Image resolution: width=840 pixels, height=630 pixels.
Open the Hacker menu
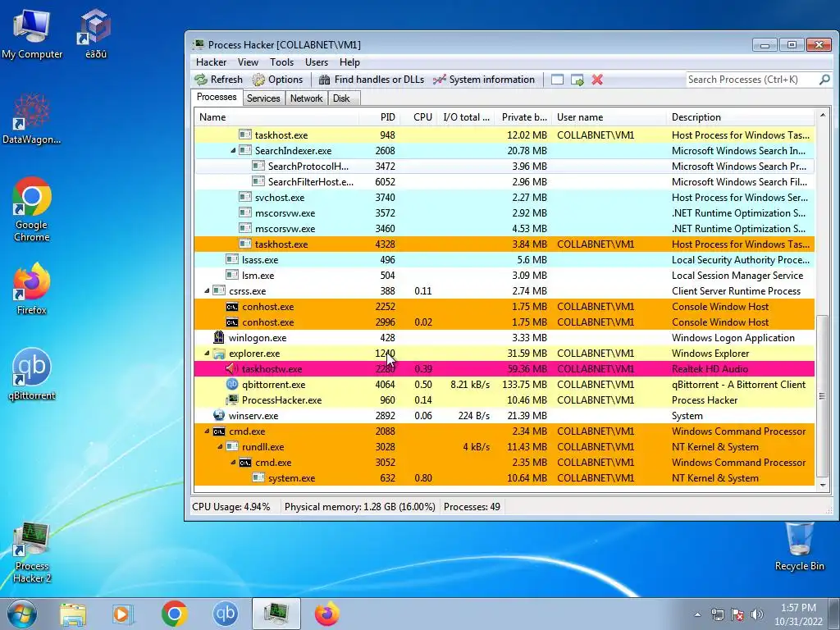click(211, 62)
